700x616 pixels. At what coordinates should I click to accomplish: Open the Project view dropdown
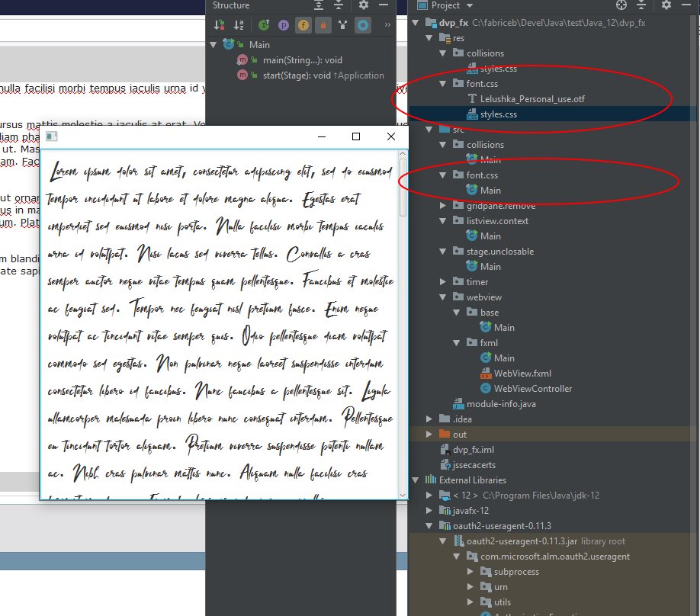point(470,5)
